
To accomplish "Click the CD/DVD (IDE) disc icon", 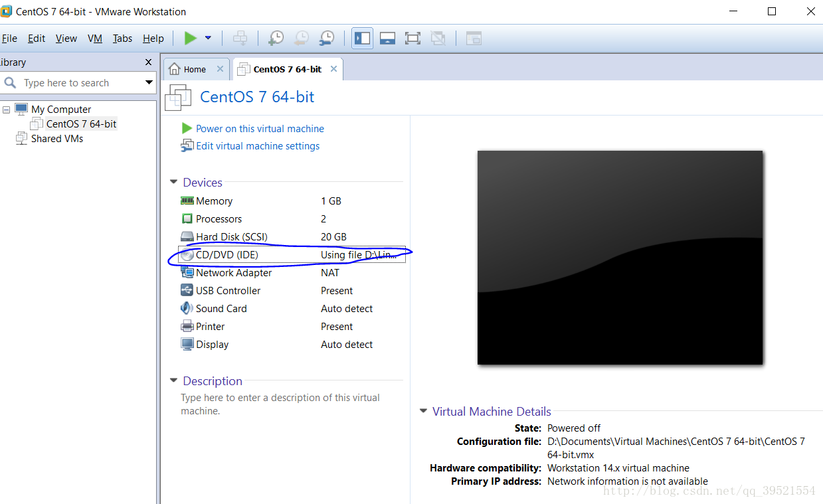I will [x=187, y=254].
